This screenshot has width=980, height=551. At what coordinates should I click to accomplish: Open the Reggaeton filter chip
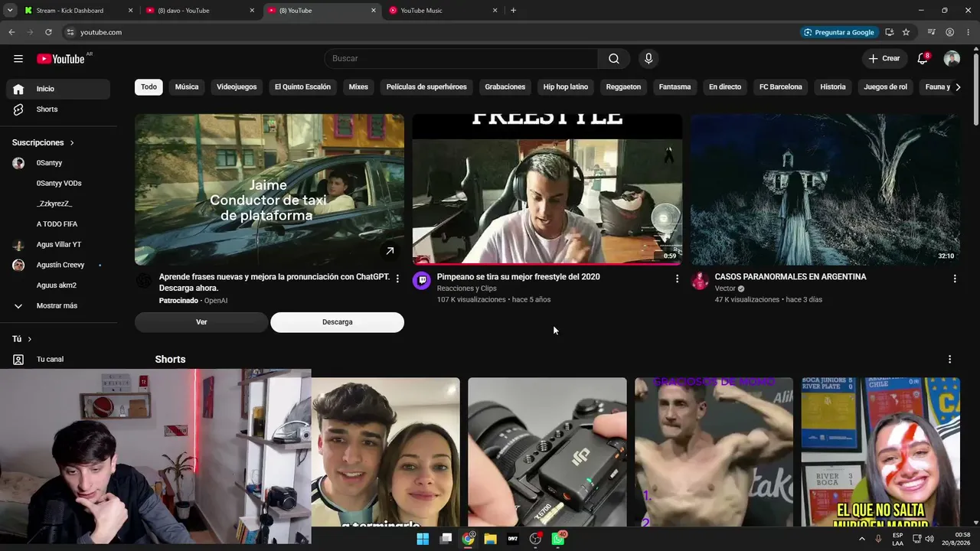pyautogui.click(x=623, y=87)
